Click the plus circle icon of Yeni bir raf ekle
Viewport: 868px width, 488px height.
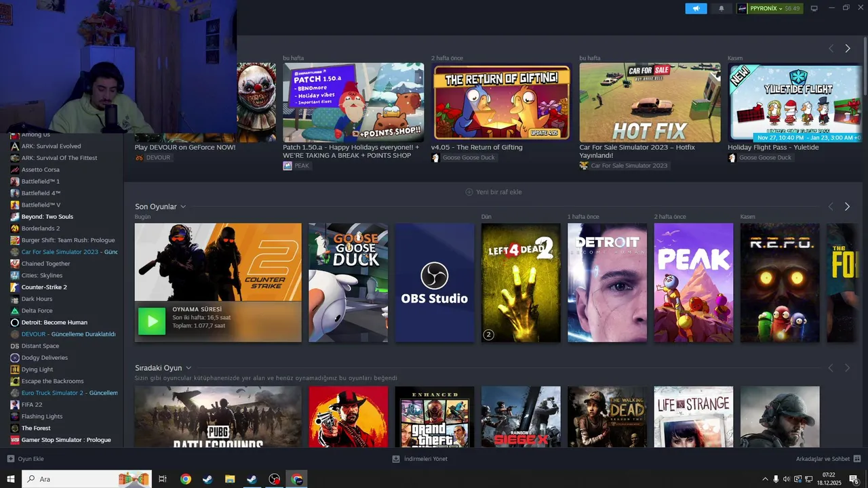[x=469, y=192]
